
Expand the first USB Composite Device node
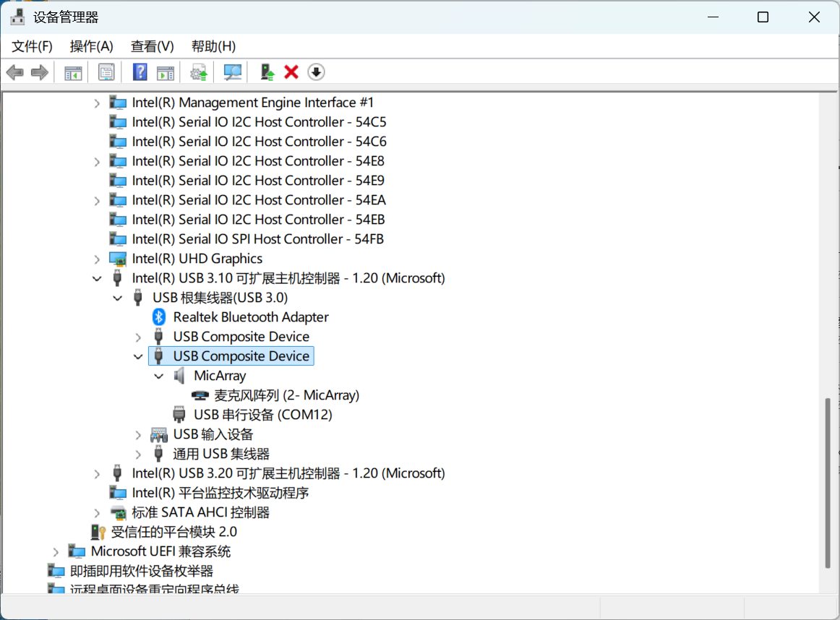tap(138, 337)
